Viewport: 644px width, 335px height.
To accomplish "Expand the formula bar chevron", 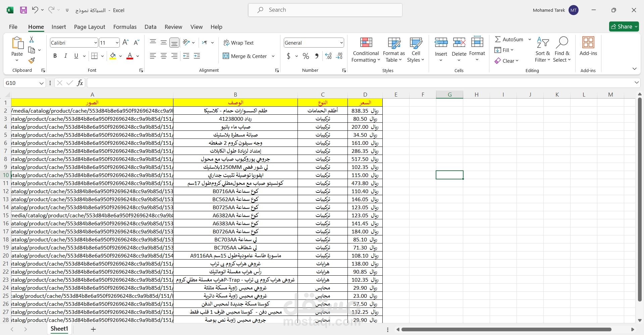I will pyautogui.click(x=637, y=82).
